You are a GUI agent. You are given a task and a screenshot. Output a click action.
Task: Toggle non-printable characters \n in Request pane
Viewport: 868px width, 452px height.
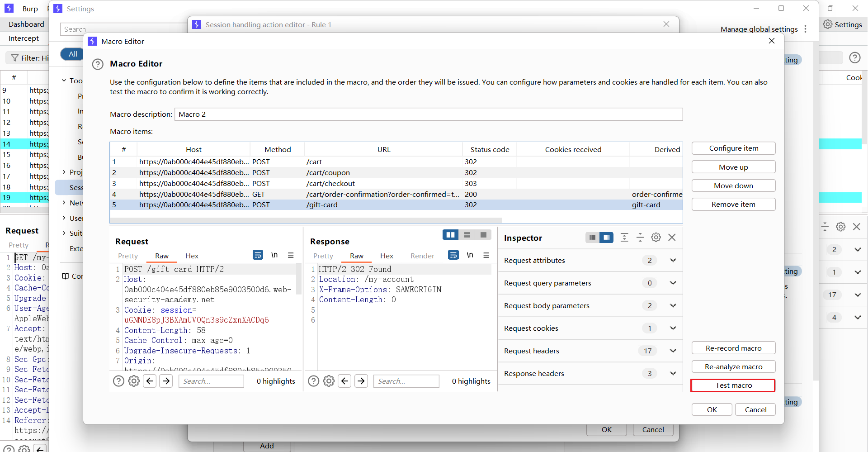[x=274, y=255]
